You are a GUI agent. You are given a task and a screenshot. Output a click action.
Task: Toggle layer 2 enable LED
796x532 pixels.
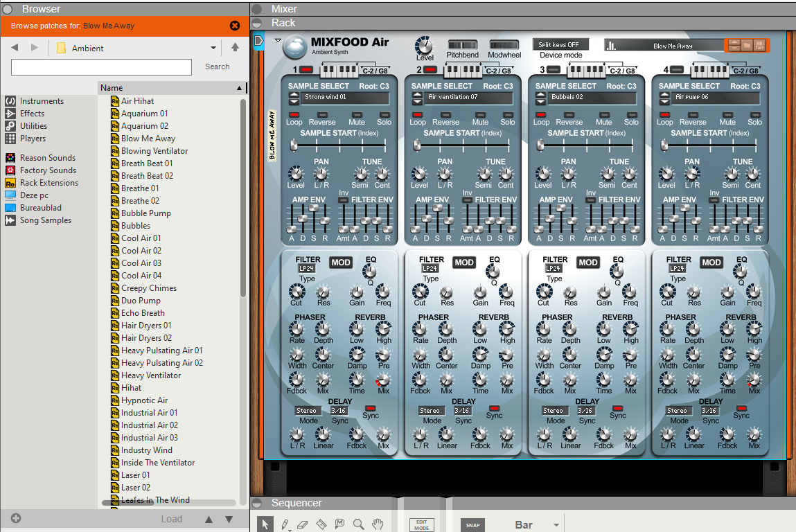(430, 69)
